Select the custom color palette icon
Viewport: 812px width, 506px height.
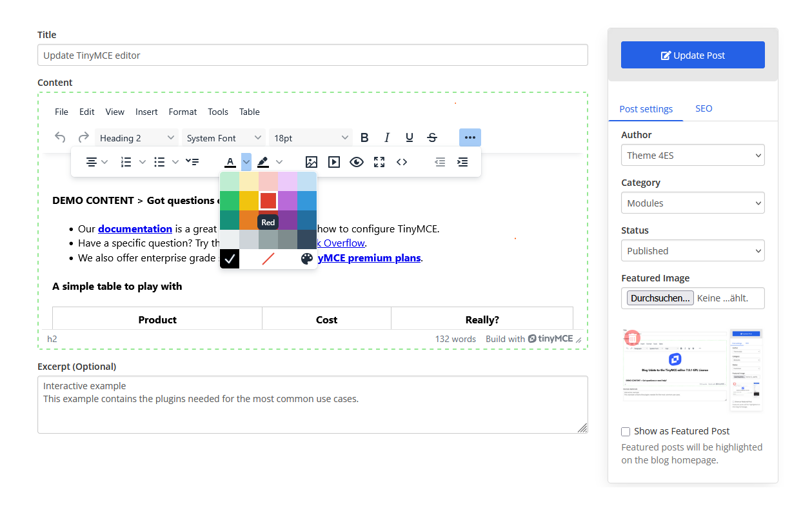[x=308, y=259]
